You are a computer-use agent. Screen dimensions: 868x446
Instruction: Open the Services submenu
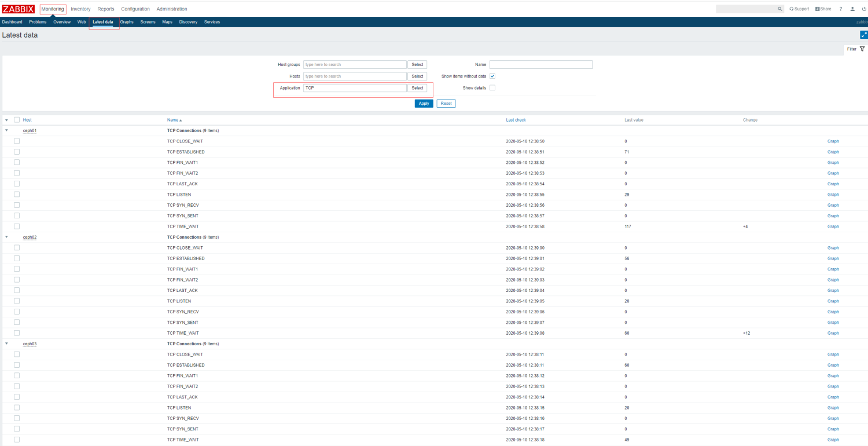[212, 22]
